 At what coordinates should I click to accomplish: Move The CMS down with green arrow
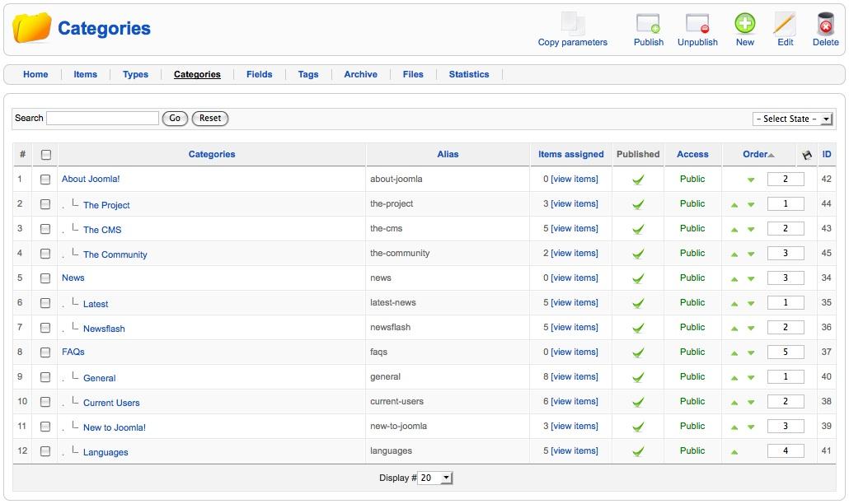(x=751, y=230)
